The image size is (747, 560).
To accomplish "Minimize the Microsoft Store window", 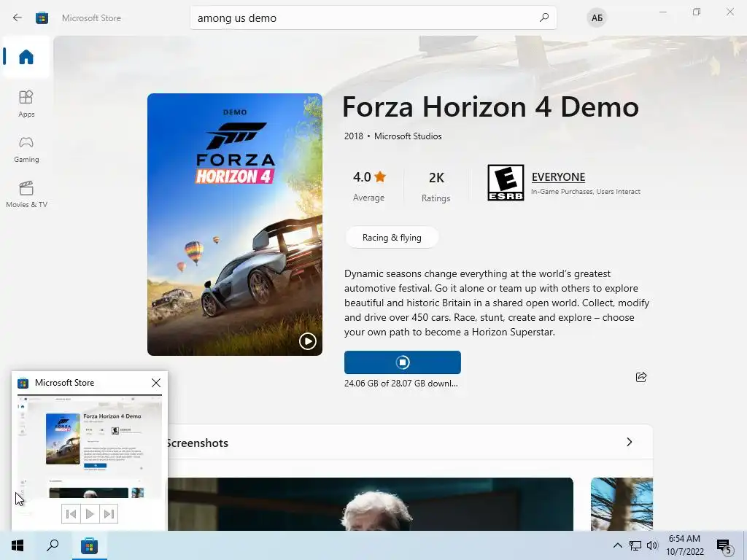I will click(x=662, y=12).
